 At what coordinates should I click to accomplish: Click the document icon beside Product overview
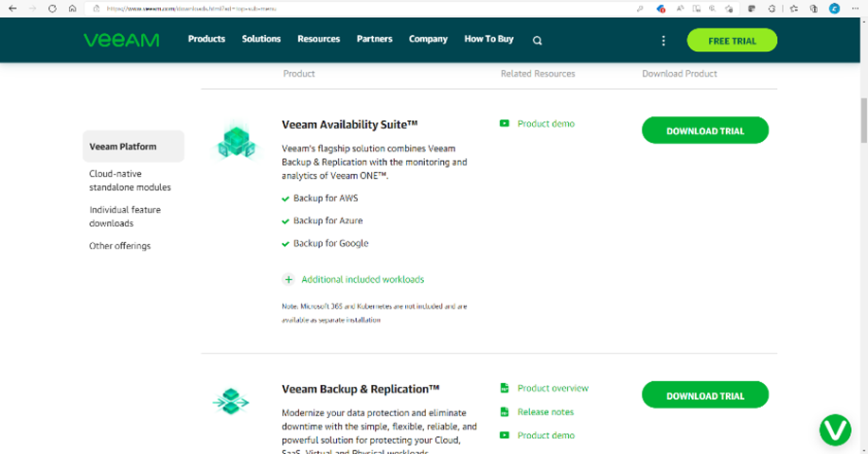click(x=505, y=388)
